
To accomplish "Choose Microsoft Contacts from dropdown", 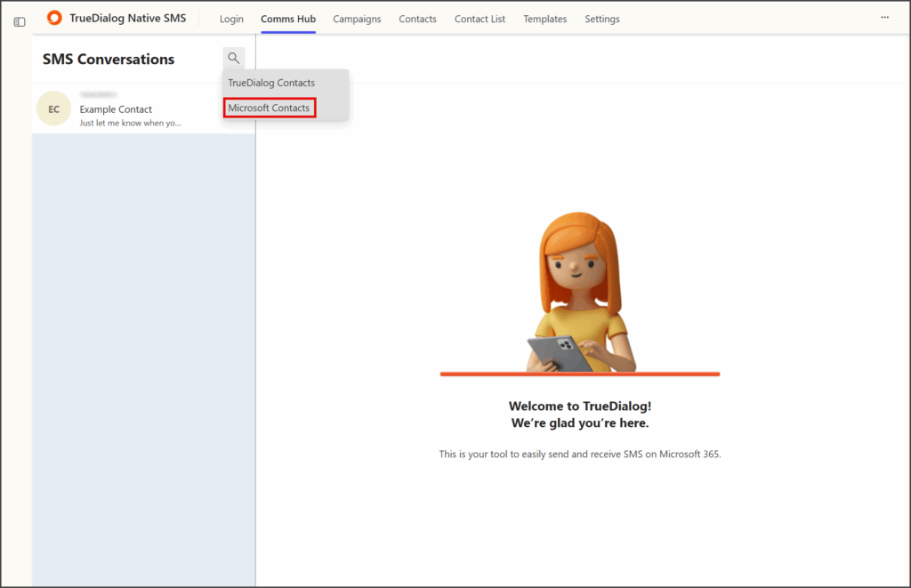I will (x=269, y=108).
